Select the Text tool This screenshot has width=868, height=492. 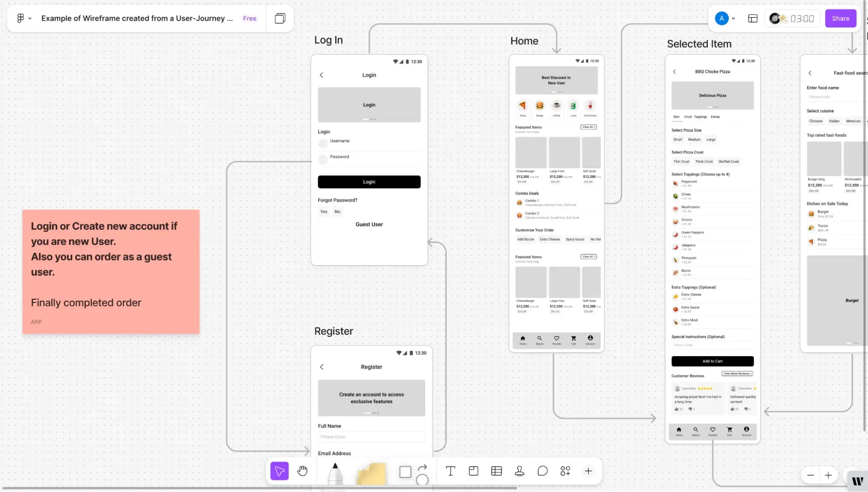[x=450, y=471]
